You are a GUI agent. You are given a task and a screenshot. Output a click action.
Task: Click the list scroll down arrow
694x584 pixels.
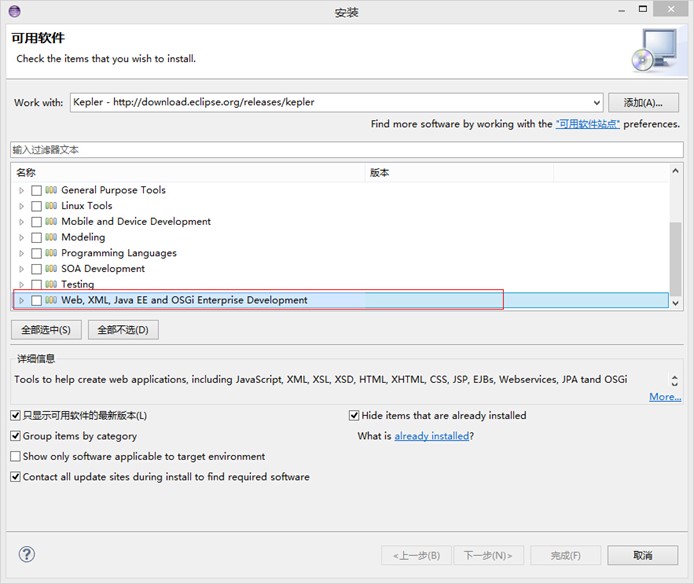pyautogui.click(x=675, y=303)
